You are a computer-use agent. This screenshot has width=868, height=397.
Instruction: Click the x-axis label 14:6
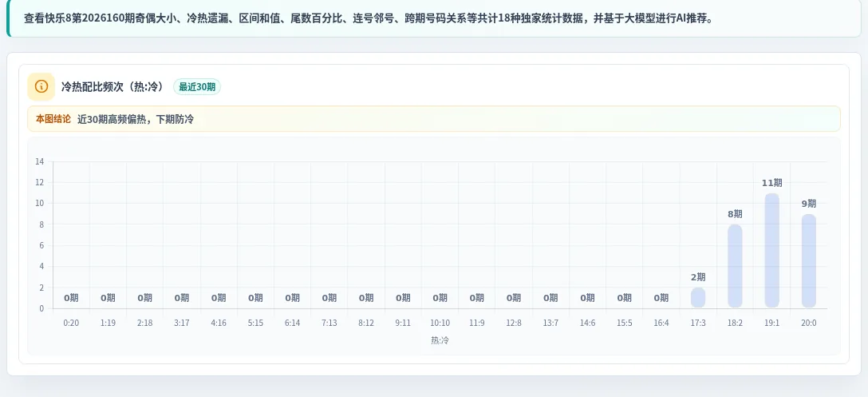pyautogui.click(x=587, y=323)
